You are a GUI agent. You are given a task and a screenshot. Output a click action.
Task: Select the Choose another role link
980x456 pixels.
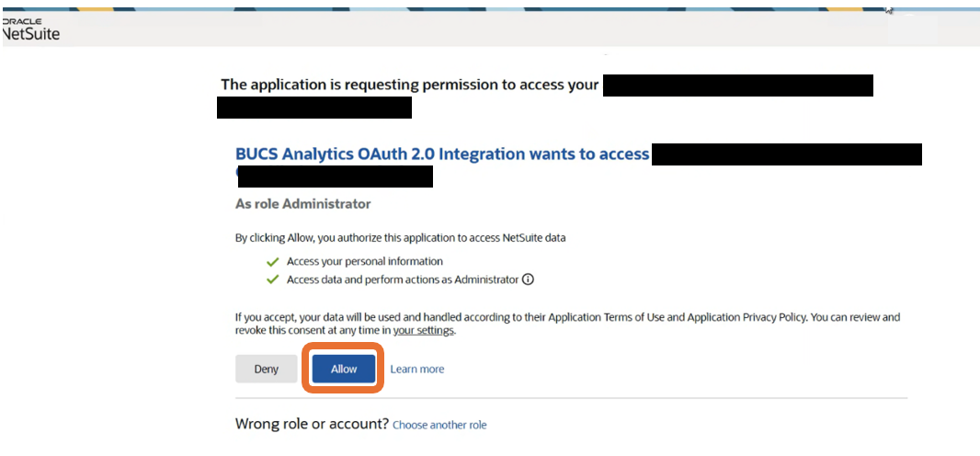pyautogui.click(x=439, y=426)
